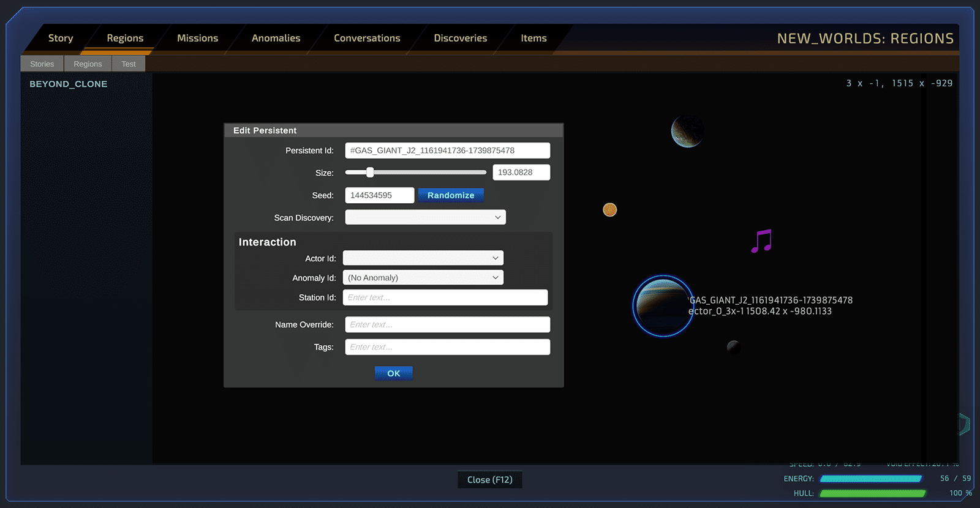This screenshot has height=508, width=980.
Task: Open the Anomalies tab
Action: [x=276, y=38]
